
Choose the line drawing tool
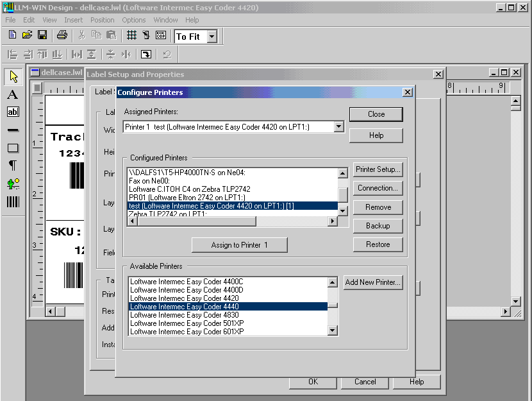[13, 130]
